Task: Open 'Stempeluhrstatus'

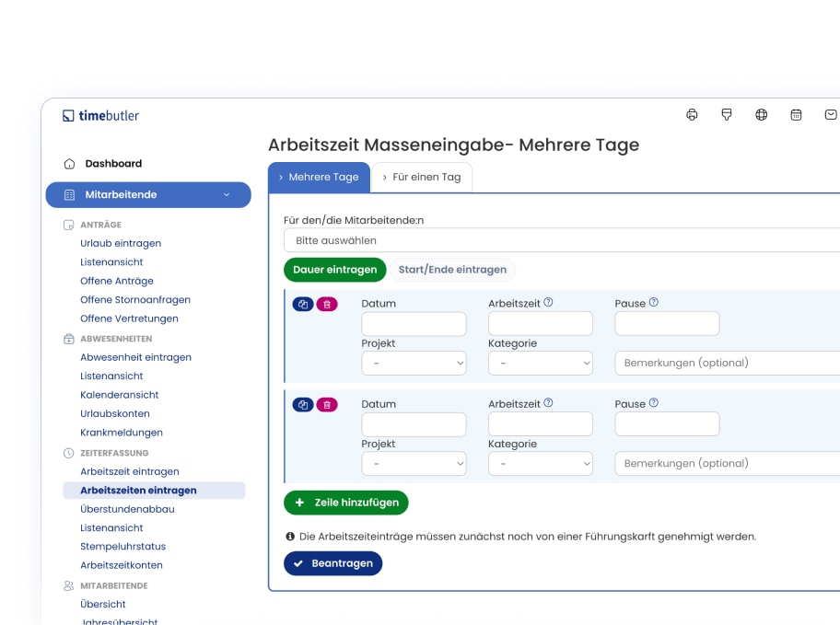Action: (122, 547)
